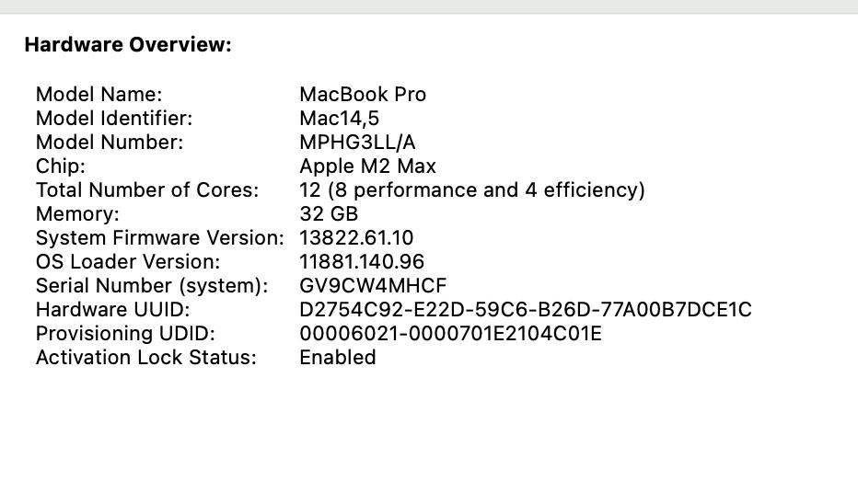This screenshot has height=504, width=858.
Task: Click the Hardware UUID value
Action: coord(526,310)
